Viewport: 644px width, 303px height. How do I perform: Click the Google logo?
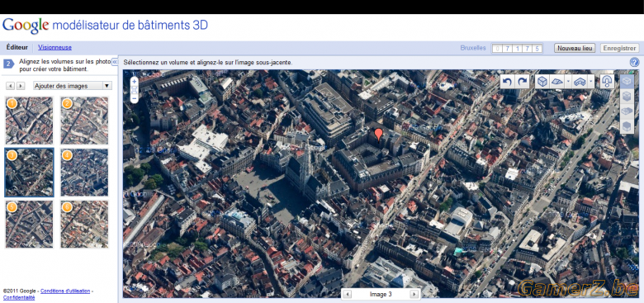point(26,26)
